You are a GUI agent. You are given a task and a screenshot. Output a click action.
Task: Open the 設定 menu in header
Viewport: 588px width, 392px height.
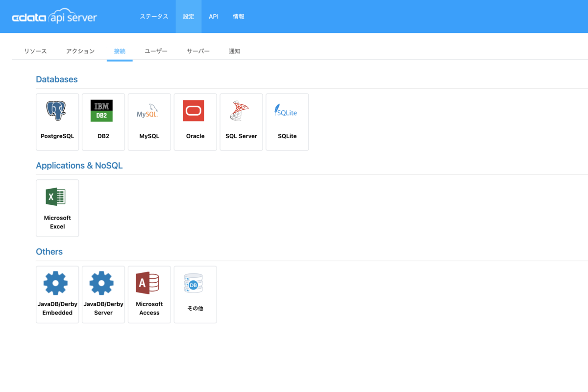189,17
